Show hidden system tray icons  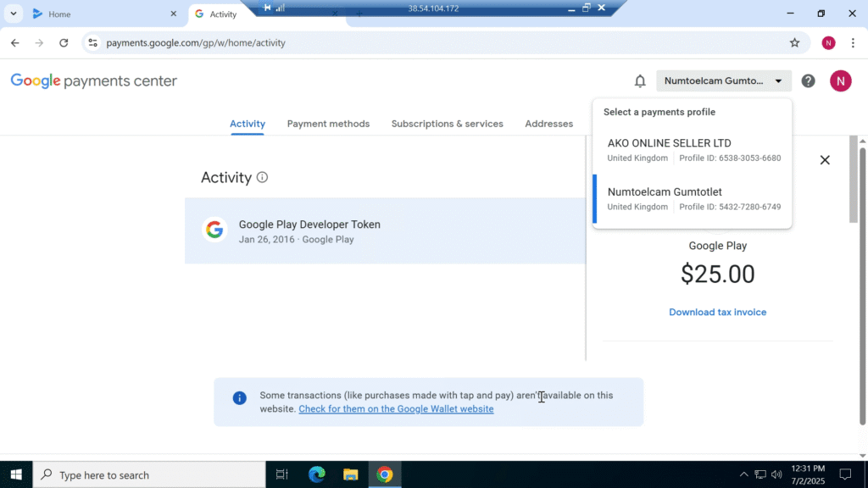point(743,474)
